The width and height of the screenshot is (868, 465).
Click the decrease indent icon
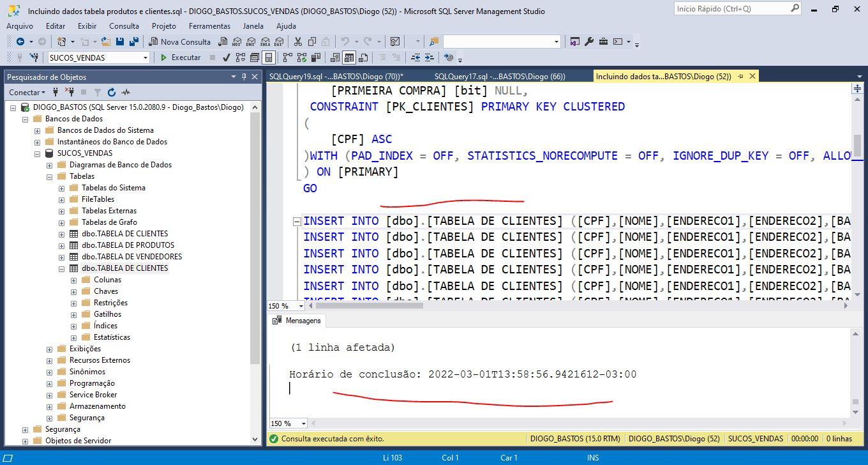click(x=415, y=57)
